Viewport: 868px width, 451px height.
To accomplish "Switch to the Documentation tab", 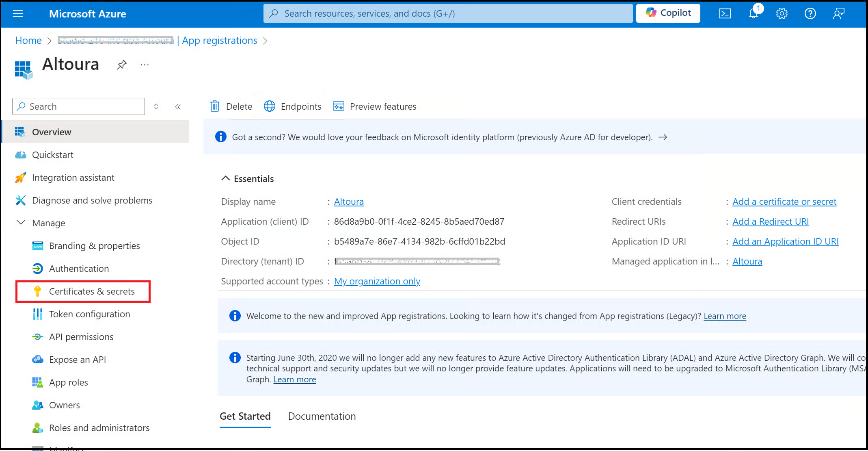I will [322, 416].
